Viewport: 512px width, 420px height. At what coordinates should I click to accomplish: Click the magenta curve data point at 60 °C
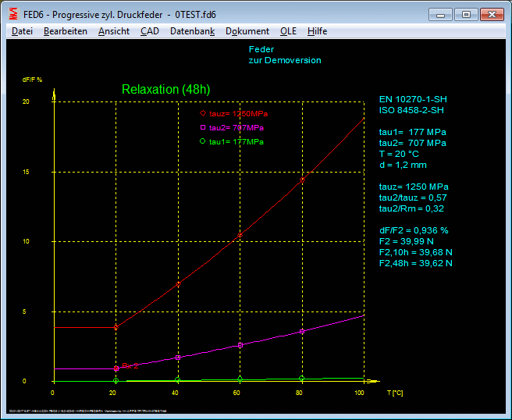click(x=240, y=345)
